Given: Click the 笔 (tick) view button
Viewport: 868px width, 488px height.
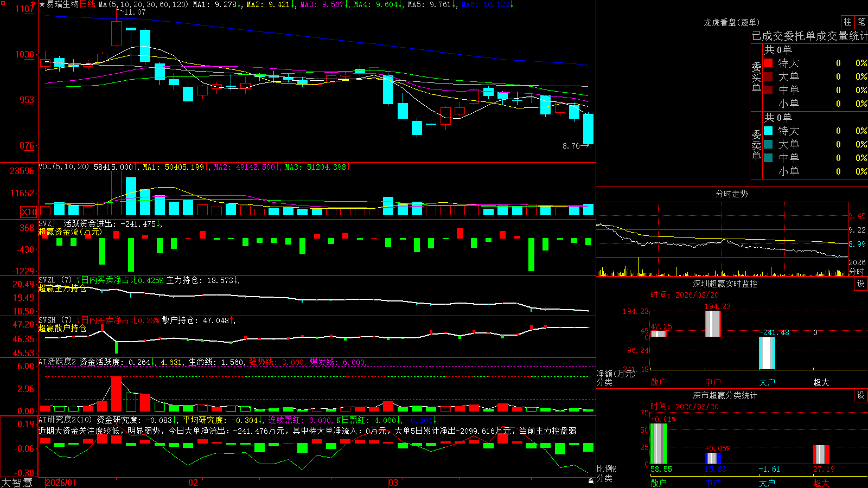Looking at the screenshot, I should point(861,22).
